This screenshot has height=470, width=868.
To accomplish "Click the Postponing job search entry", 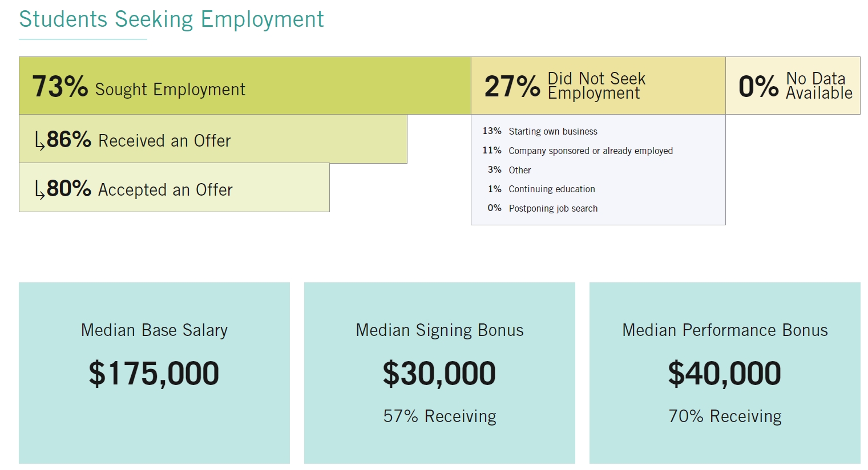I will [553, 209].
